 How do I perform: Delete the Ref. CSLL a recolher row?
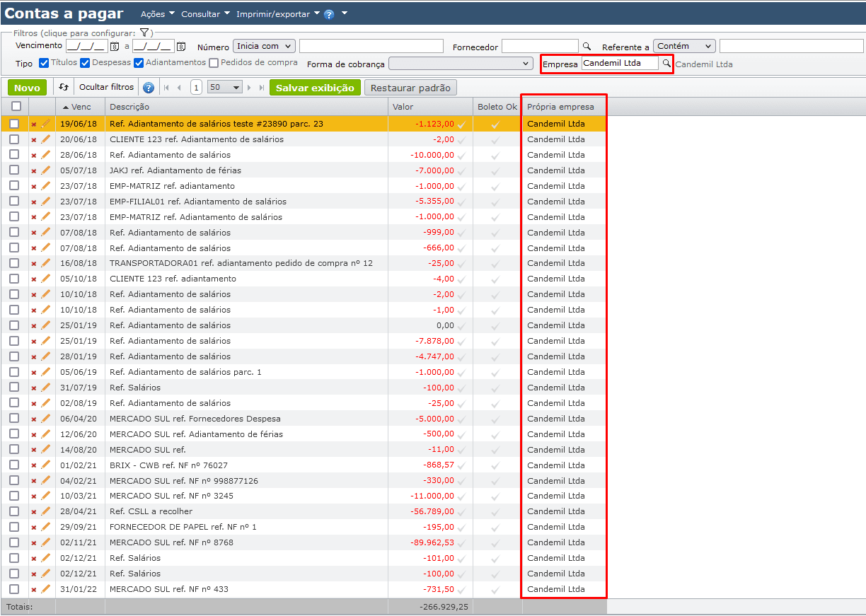point(34,512)
